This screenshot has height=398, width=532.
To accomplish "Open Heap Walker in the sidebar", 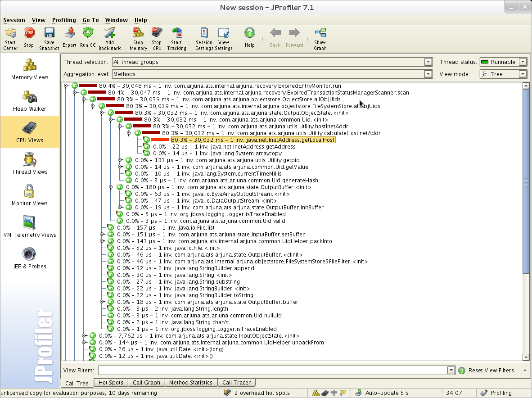I will pos(30,101).
